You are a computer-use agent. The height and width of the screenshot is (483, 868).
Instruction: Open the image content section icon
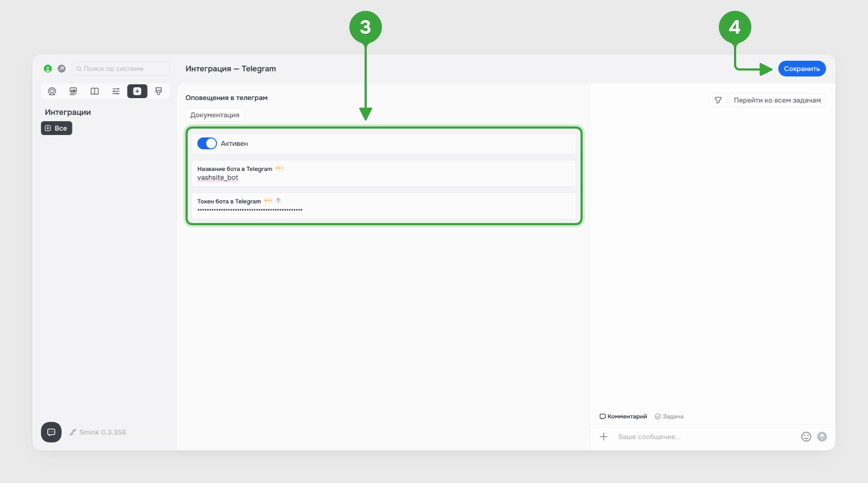(x=73, y=91)
